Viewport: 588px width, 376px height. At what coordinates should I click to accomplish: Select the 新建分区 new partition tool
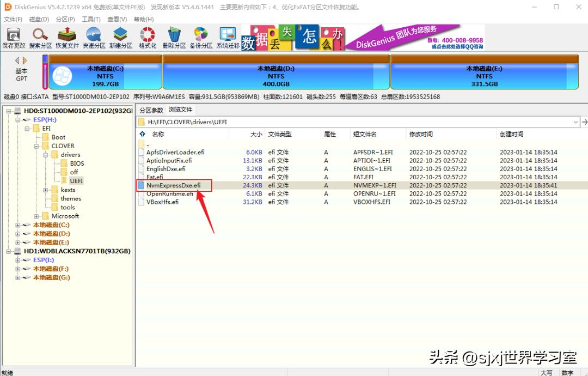tap(120, 37)
